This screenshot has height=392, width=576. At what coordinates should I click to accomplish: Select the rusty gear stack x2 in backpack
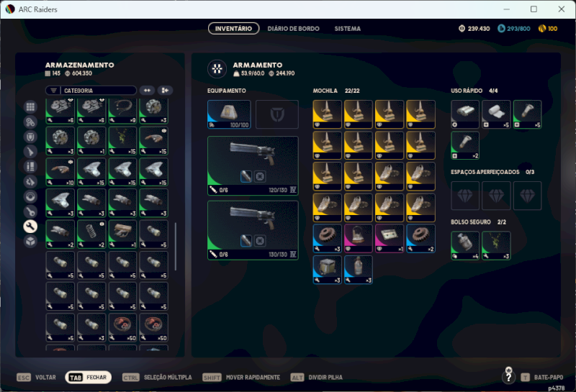click(420, 239)
